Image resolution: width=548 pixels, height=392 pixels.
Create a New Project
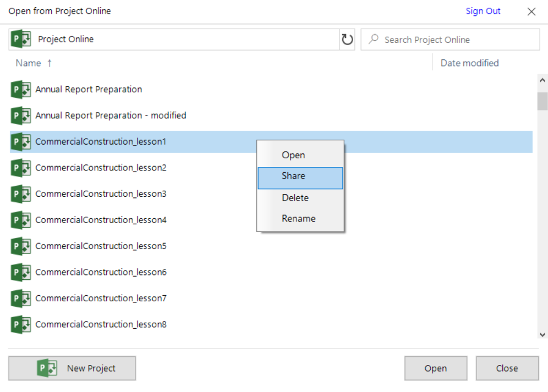[72, 368]
